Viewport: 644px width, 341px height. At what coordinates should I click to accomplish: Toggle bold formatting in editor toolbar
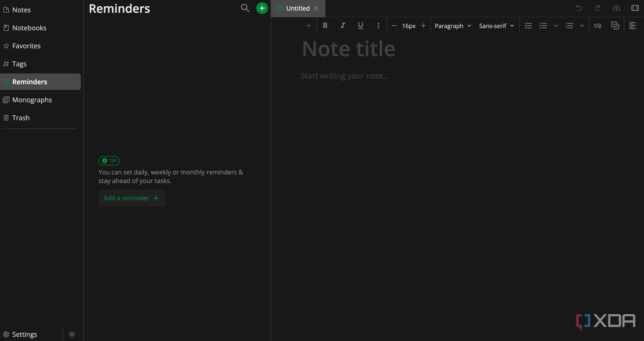[x=325, y=25]
